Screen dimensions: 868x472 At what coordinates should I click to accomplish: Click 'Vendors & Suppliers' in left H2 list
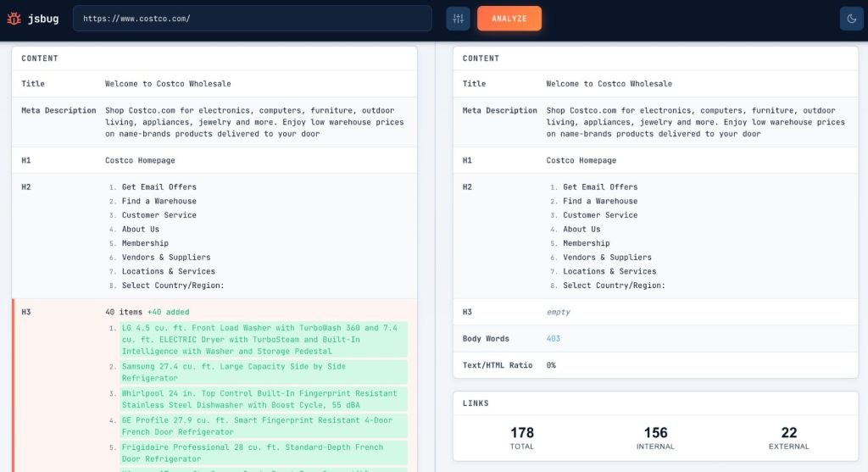pyautogui.click(x=166, y=258)
